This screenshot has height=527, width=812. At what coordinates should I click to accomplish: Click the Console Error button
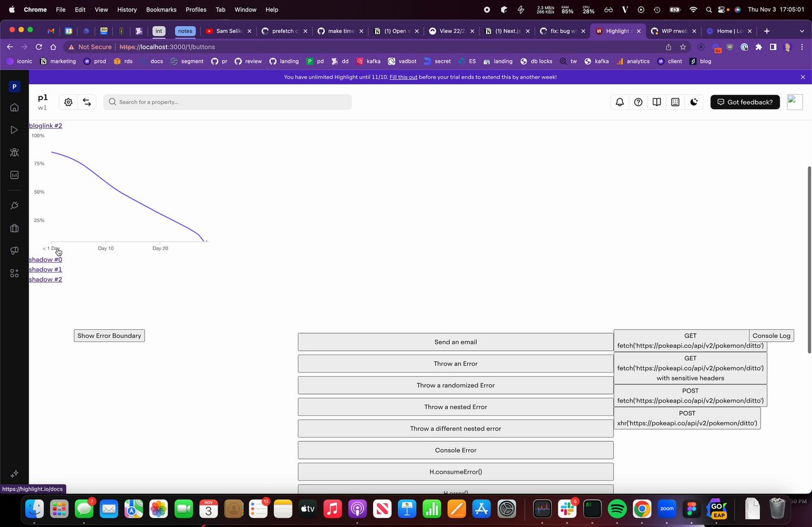(x=455, y=450)
